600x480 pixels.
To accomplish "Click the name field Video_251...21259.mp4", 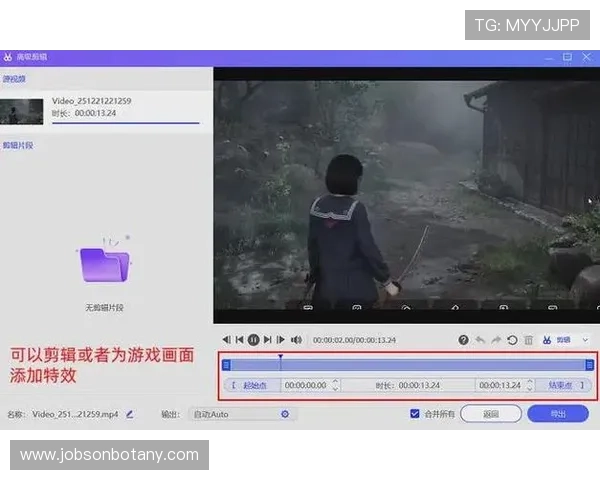I will [x=75, y=414].
